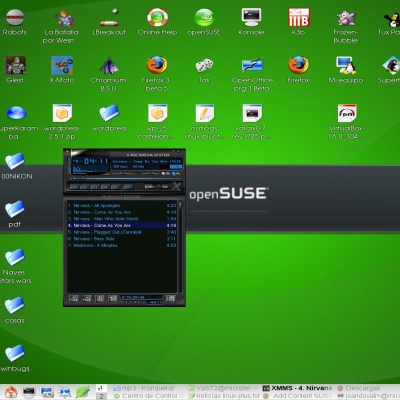
Task: Click the XMMS playlist scrollbar
Action: [180, 247]
